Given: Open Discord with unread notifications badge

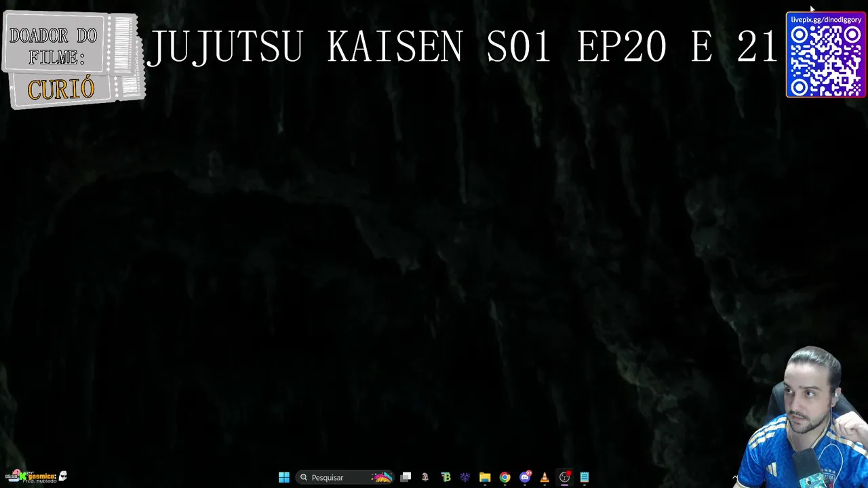Looking at the screenshot, I should pos(525,478).
